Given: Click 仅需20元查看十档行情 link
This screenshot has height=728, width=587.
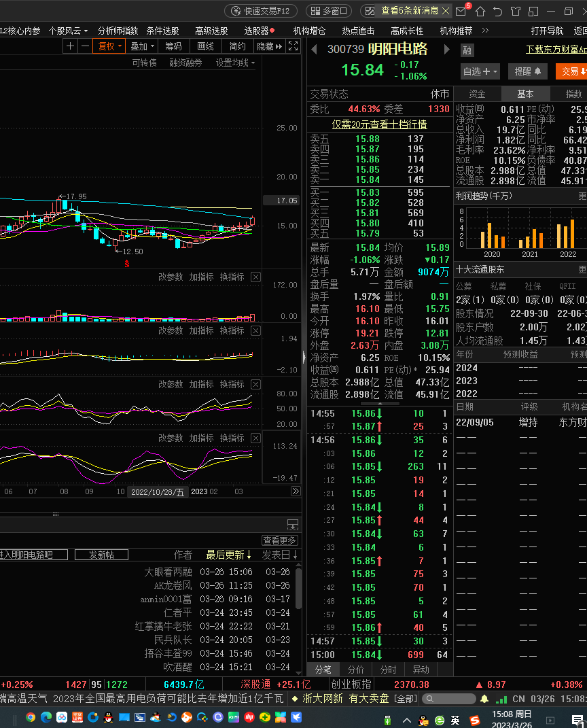Looking at the screenshot, I should click(379, 124).
